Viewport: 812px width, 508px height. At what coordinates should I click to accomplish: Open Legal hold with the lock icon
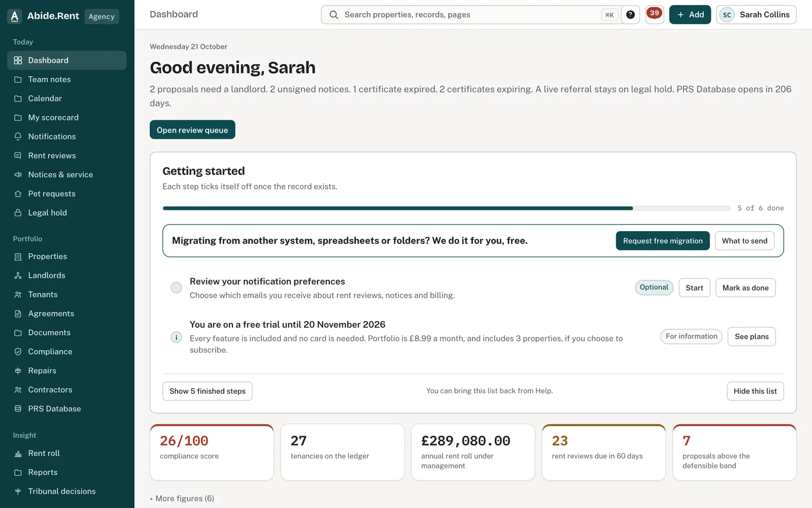[x=18, y=213]
